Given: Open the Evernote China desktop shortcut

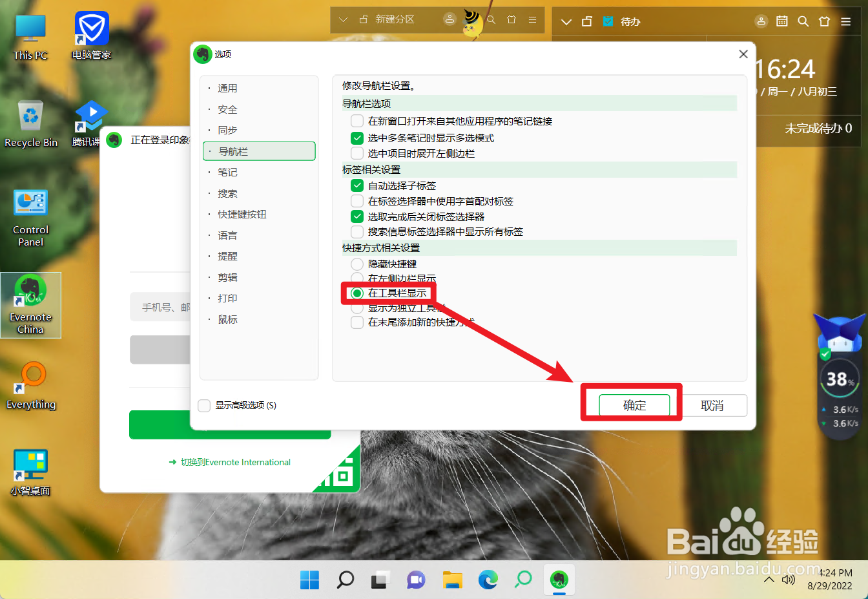Looking at the screenshot, I should pos(30,305).
